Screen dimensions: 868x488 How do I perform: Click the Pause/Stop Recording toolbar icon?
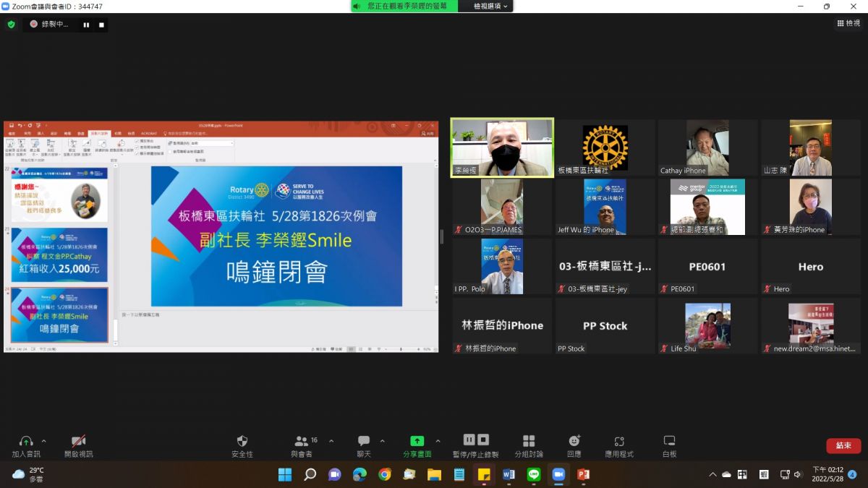[476, 440]
